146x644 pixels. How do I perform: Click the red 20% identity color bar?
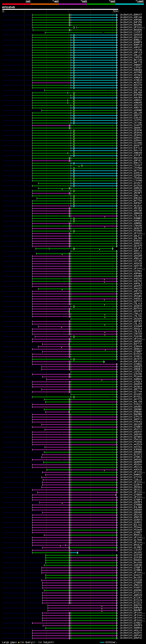click(16, 4)
